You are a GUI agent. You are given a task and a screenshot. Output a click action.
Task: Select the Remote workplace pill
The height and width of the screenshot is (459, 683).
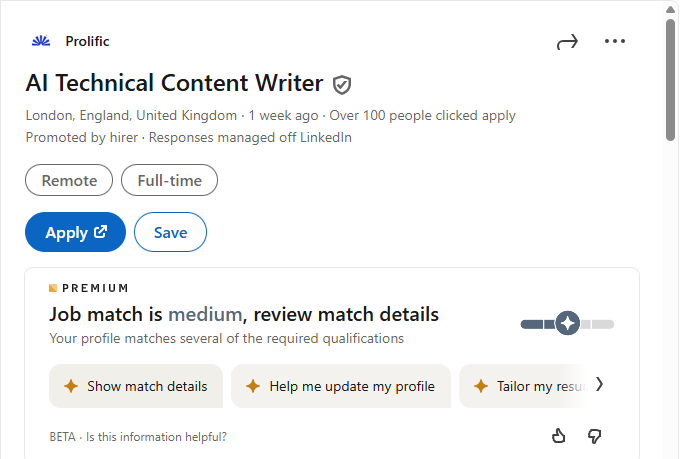coord(69,181)
